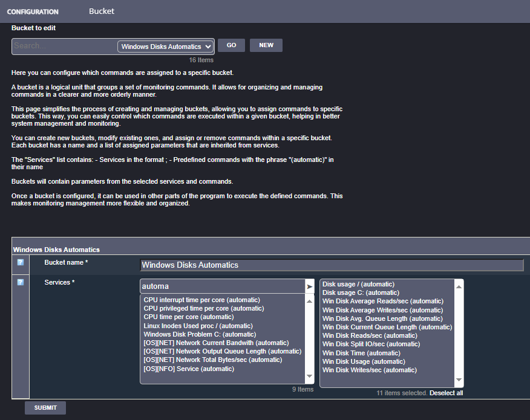The image size is (530, 420).
Task: Submit the bucket form
Action: click(x=45, y=407)
